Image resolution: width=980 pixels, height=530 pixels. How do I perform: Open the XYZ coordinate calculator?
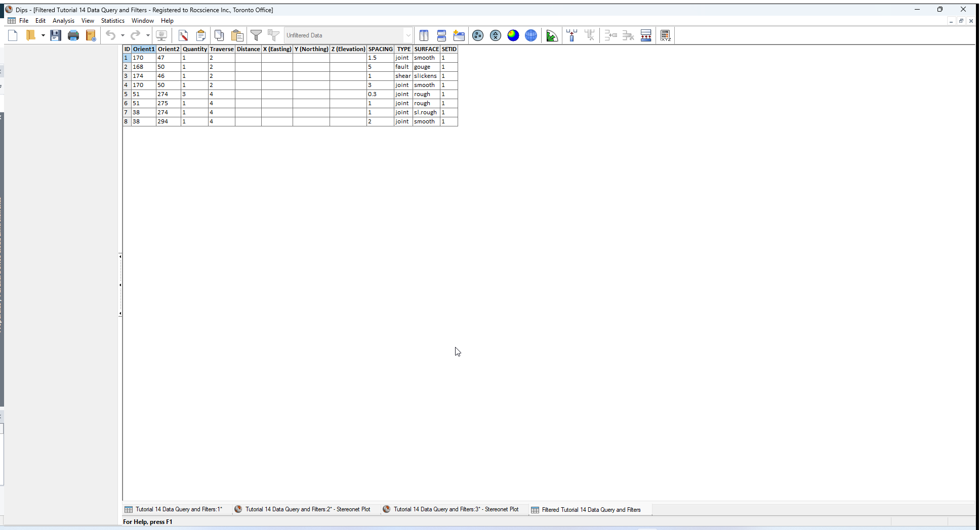665,35
